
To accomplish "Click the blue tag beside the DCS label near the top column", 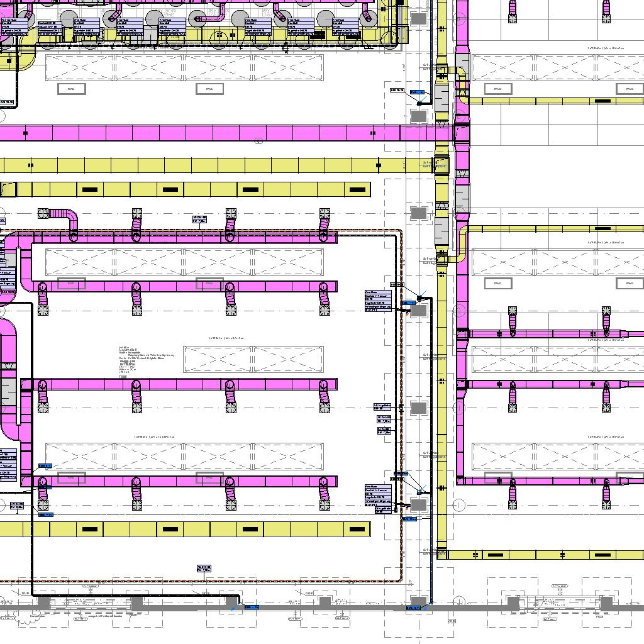I will coord(417,92).
